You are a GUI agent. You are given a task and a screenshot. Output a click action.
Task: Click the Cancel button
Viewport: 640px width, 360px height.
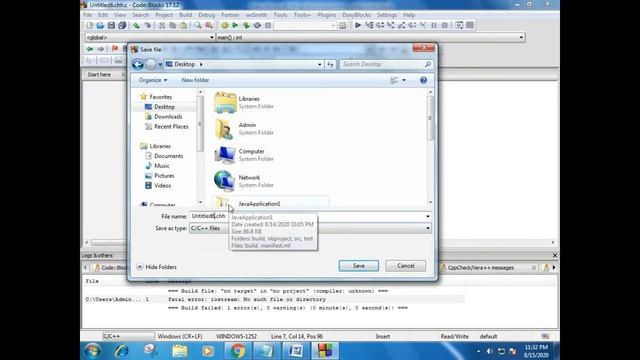click(405, 266)
